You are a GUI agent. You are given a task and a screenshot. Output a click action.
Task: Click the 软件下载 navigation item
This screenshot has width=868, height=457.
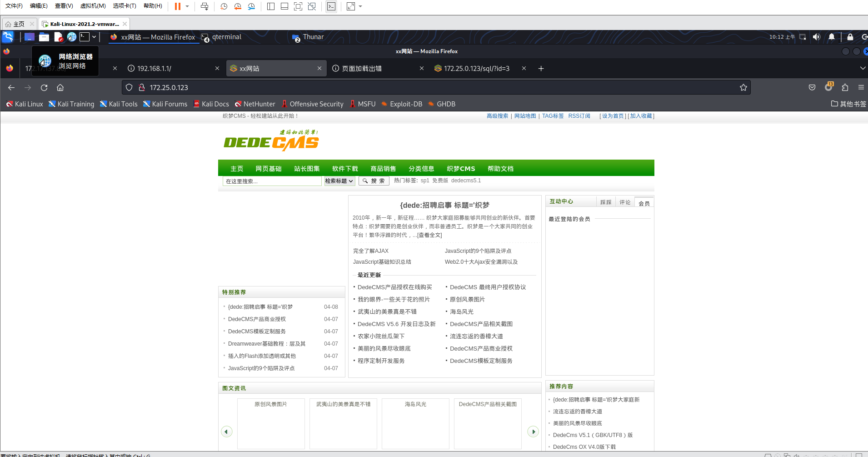[345, 169]
